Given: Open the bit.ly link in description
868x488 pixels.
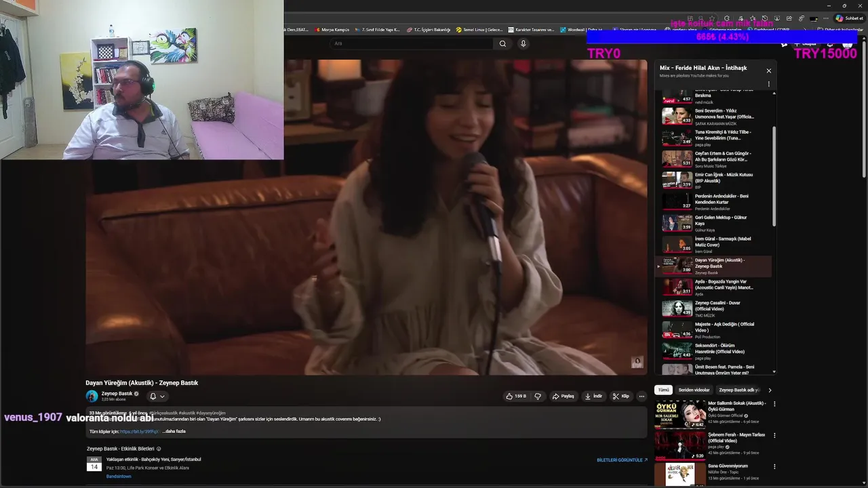Looking at the screenshot, I should click(x=139, y=431).
